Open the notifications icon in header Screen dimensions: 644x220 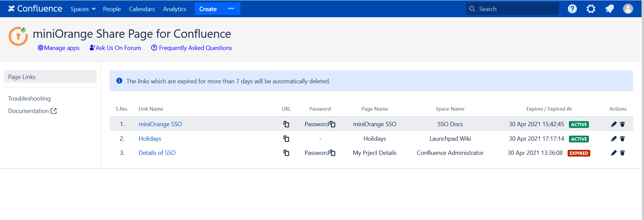pyautogui.click(x=610, y=9)
